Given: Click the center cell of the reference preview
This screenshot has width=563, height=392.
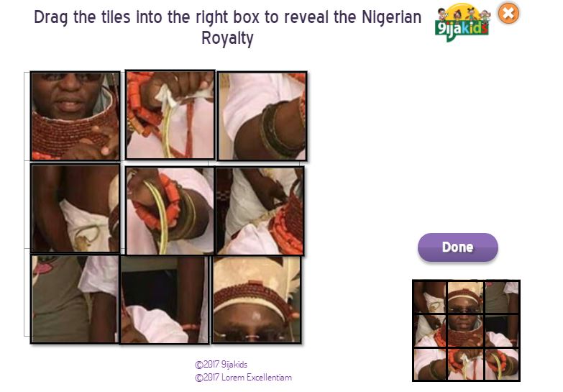Looking at the screenshot, I should coord(465,332).
